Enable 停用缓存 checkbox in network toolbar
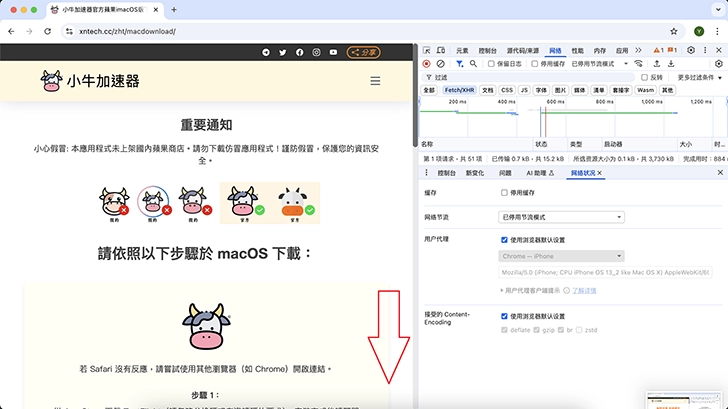This screenshot has height=409, width=728. click(534, 64)
